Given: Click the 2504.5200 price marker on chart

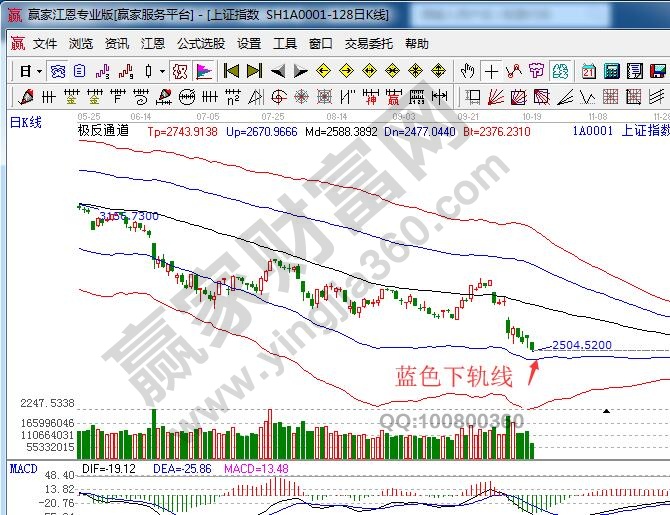Looking at the screenshot, I should (x=581, y=345).
